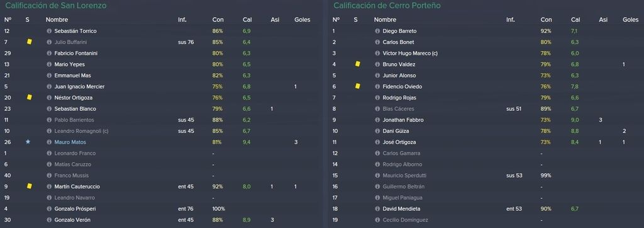This screenshot has width=644, height=228.
Task: Open Juan Ignacio Mercier player profile
Action: [x=79, y=86]
